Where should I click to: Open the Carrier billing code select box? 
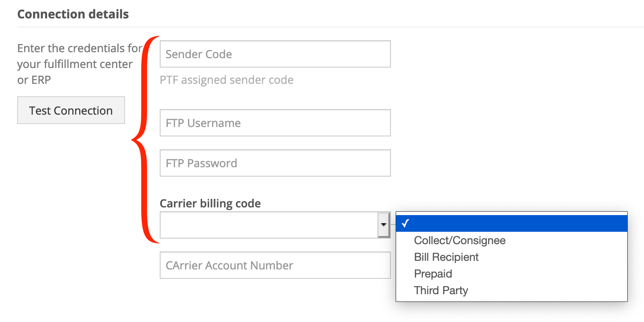[x=275, y=225]
